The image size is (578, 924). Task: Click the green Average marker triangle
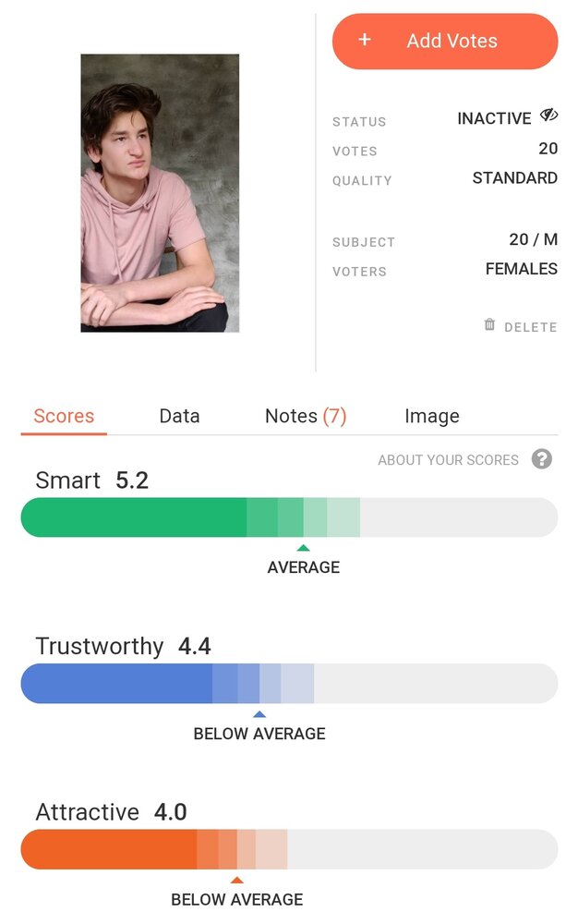coord(303,548)
